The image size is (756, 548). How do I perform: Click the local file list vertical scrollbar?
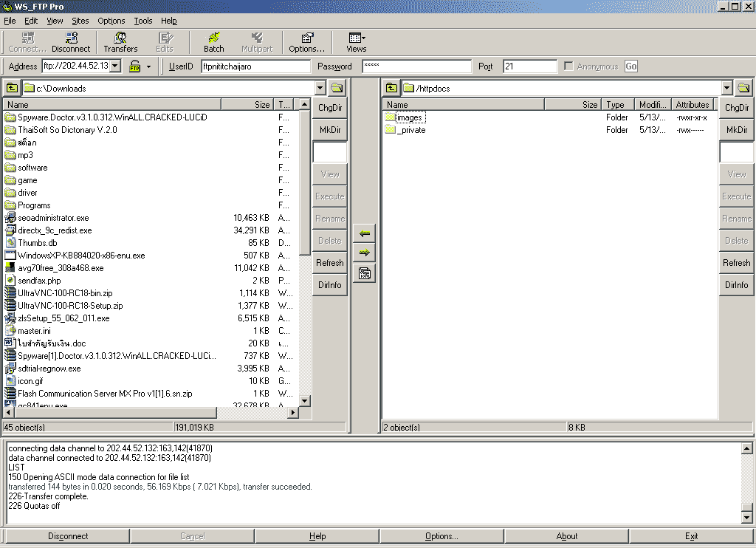point(304,253)
